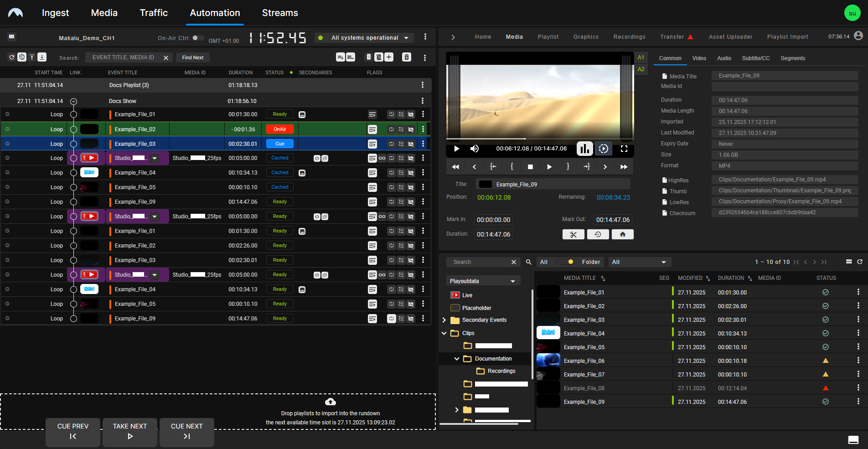
Task: Click the magnifier search icon in media browser
Action: tap(529, 262)
